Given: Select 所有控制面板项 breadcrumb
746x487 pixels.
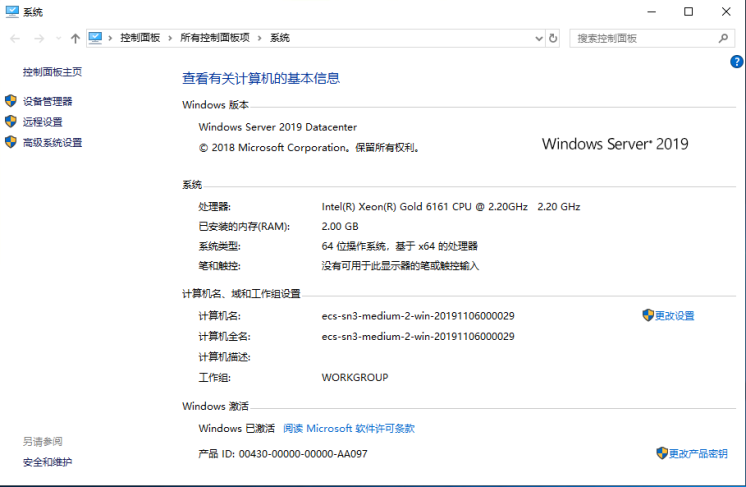Looking at the screenshot, I should [x=215, y=38].
